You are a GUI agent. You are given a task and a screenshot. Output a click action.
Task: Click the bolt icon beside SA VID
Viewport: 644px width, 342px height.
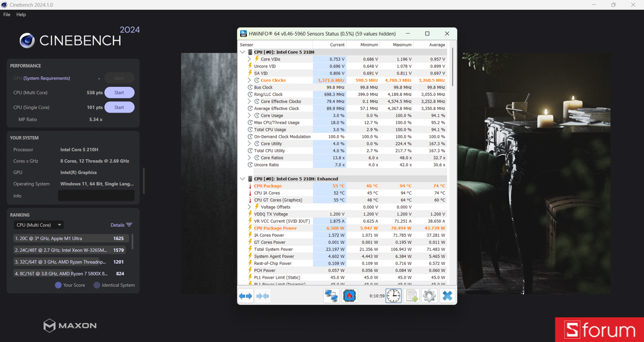tap(250, 73)
